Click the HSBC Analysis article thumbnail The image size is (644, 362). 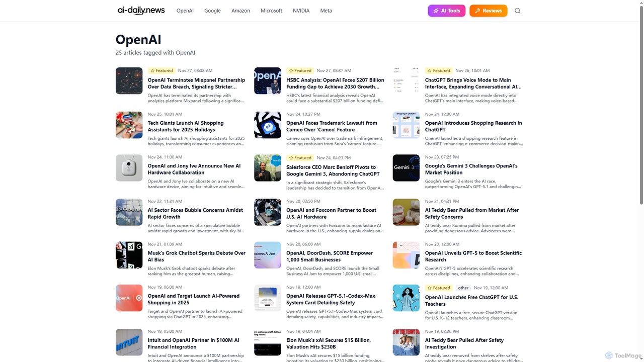pos(268,81)
